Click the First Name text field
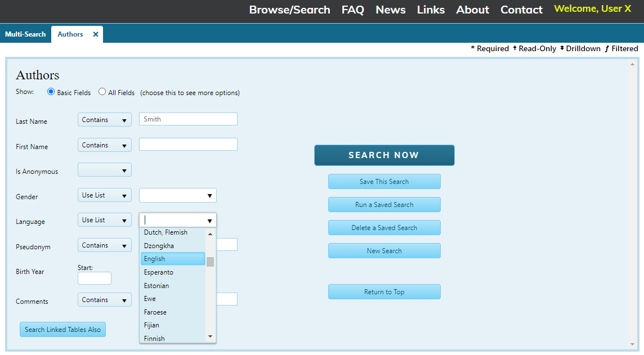The width and height of the screenshot is (644, 355). click(188, 145)
